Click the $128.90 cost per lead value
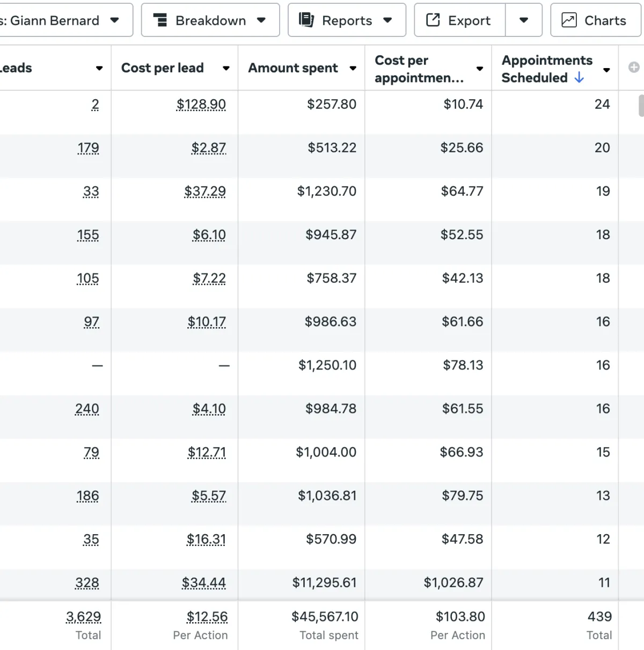This screenshot has height=650, width=644. point(201,105)
